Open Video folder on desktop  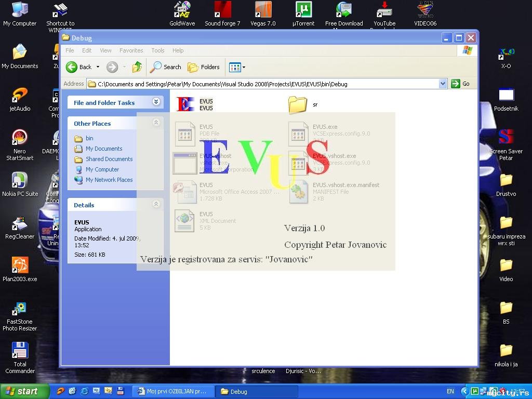tap(506, 270)
